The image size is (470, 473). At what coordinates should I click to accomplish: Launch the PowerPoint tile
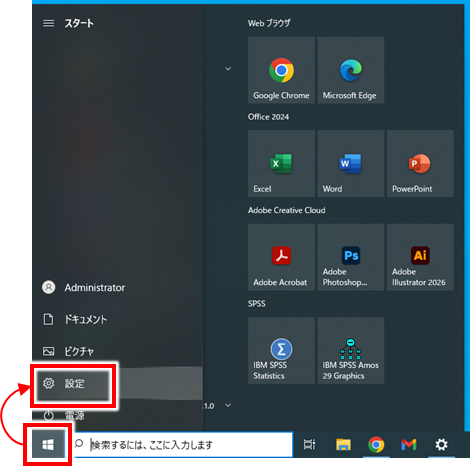(x=420, y=164)
